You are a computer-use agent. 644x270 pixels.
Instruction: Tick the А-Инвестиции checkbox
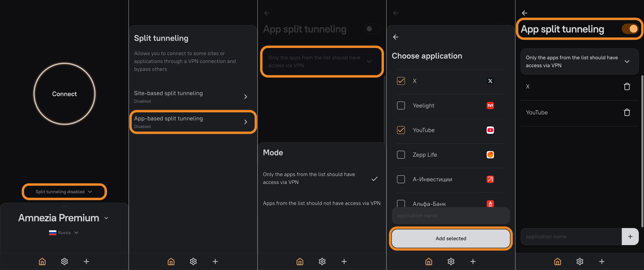tap(401, 179)
